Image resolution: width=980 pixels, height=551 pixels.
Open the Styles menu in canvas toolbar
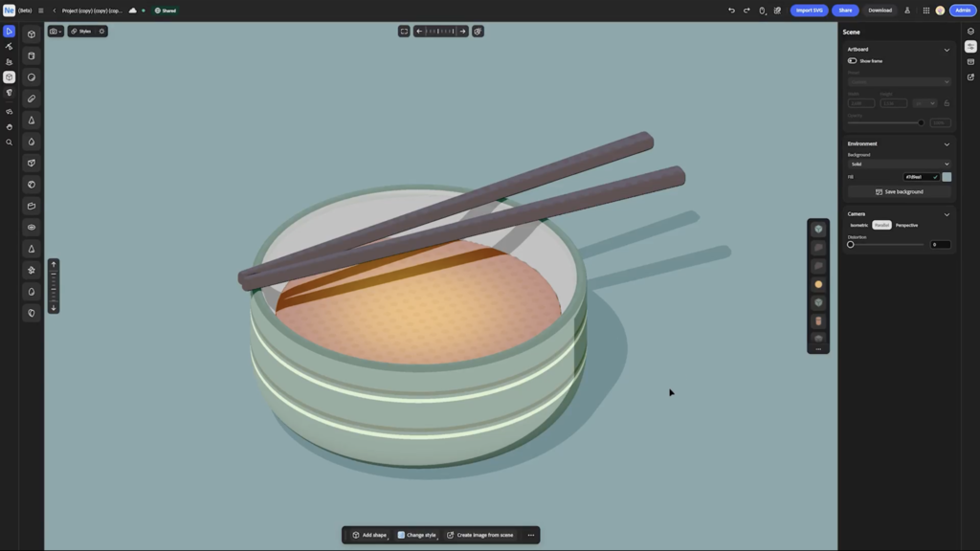click(81, 32)
